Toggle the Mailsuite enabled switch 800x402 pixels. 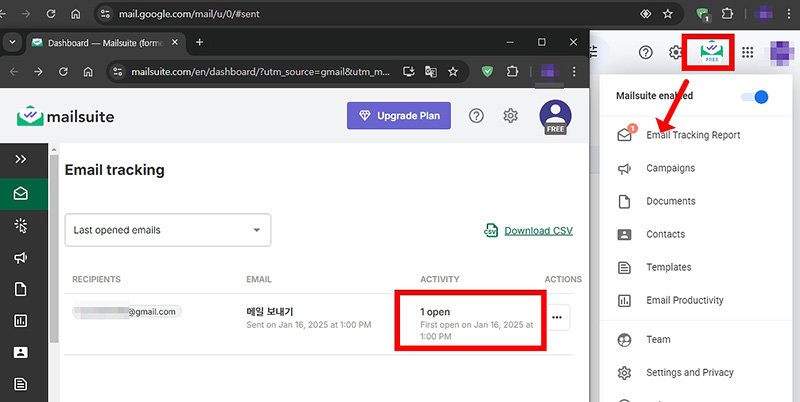[x=756, y=96]
